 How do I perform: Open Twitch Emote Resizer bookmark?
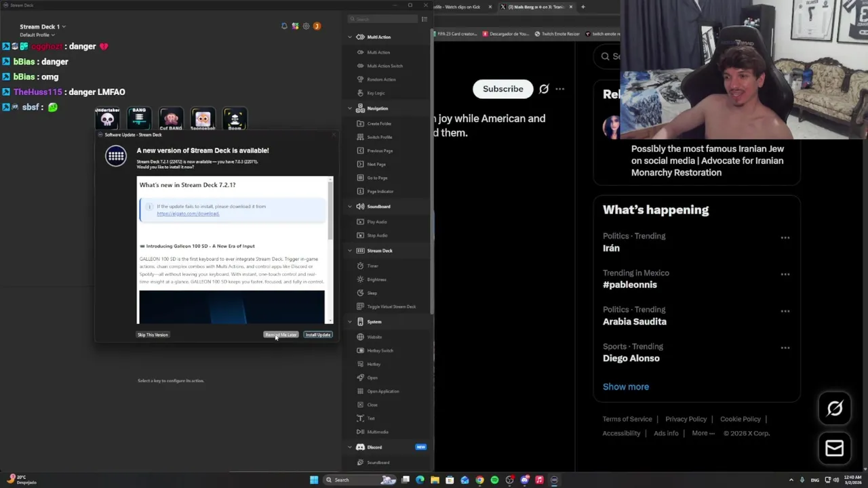[x=557, y=34]
